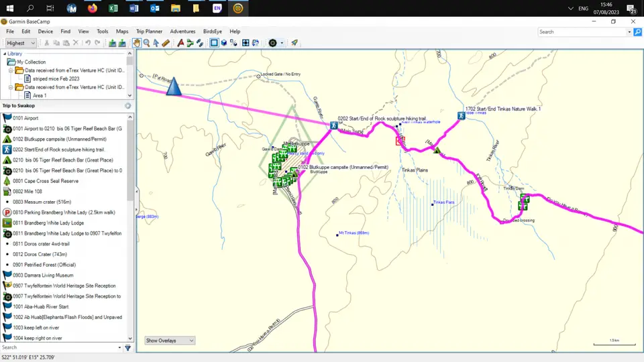The image size is (644, 362).
Task: Click the top-right Search input field
Action: pos(582,32)
